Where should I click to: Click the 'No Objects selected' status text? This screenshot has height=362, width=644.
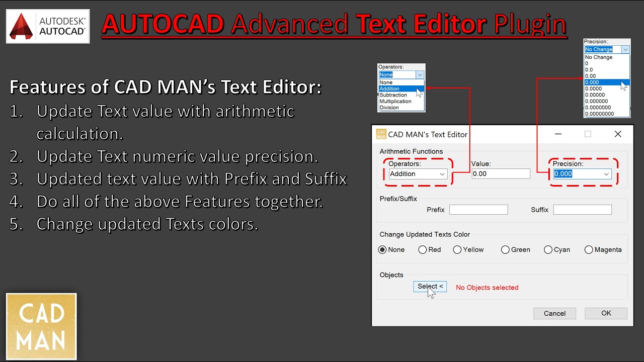[x=487, y=288]
